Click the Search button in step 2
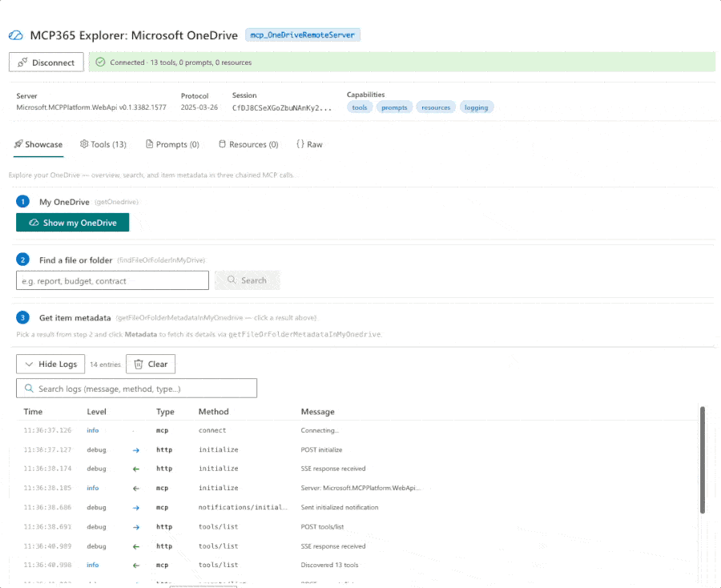721x588 pixels. point(247,280)
